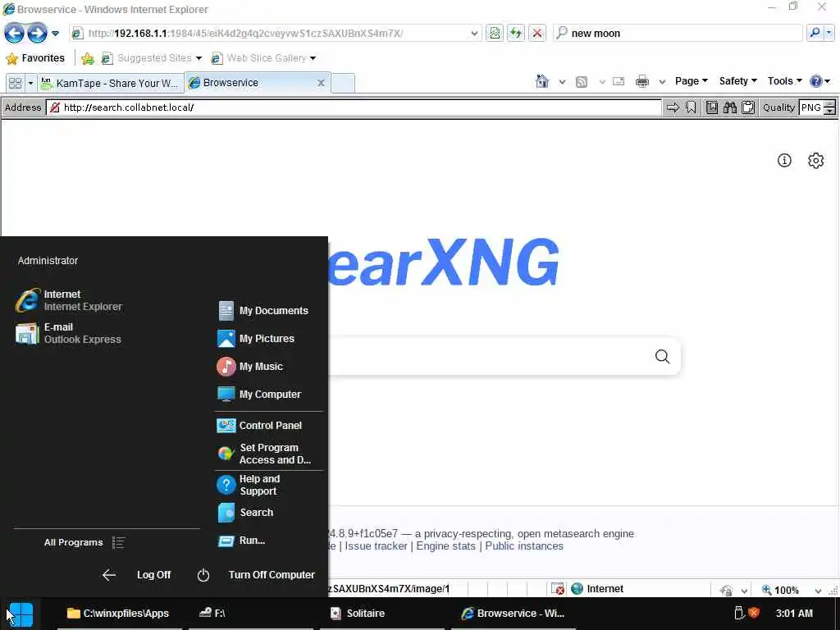Open the Tools menu
The width and height of the screenshot is (840, 630).
pos(784,81)
